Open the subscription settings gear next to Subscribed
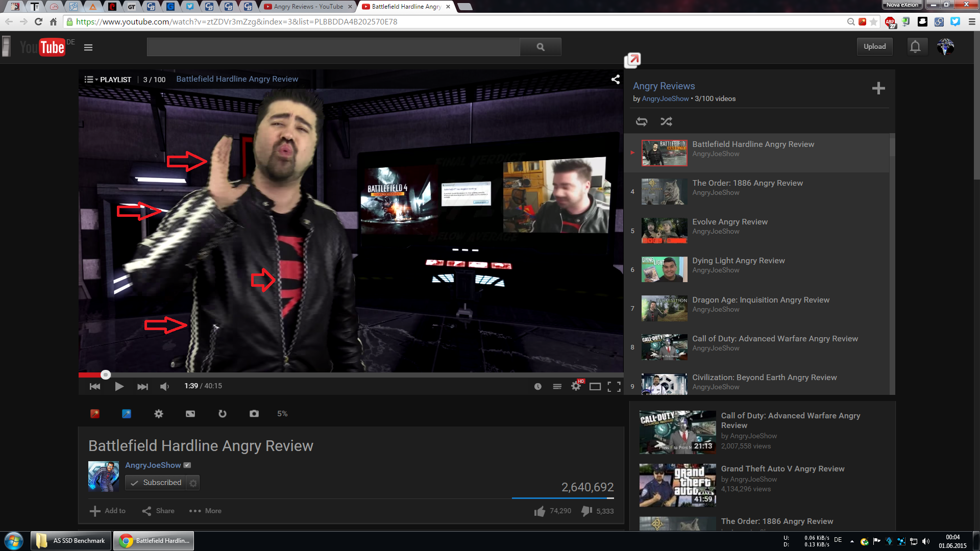980x551 pixels. coord(193,483)
